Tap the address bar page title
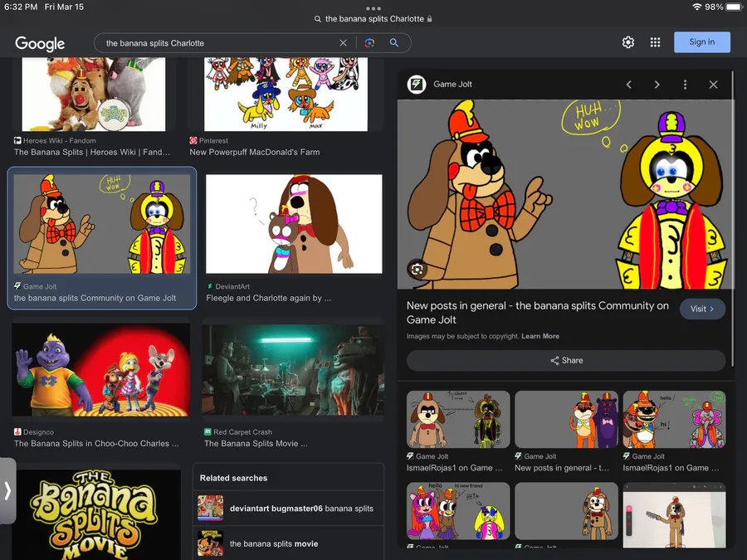 (x=374, y=19)
